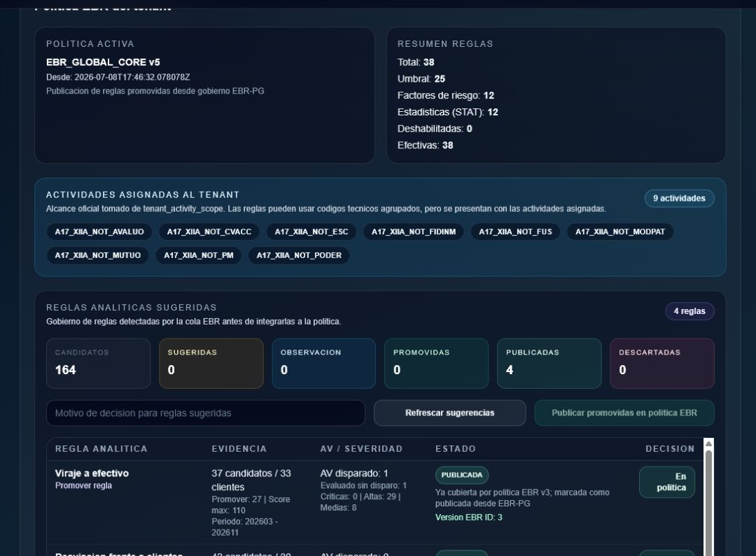Click the A17_XIIA_NOT_MUTUO activity chip
756x556 pixels.
click(98, 255)
